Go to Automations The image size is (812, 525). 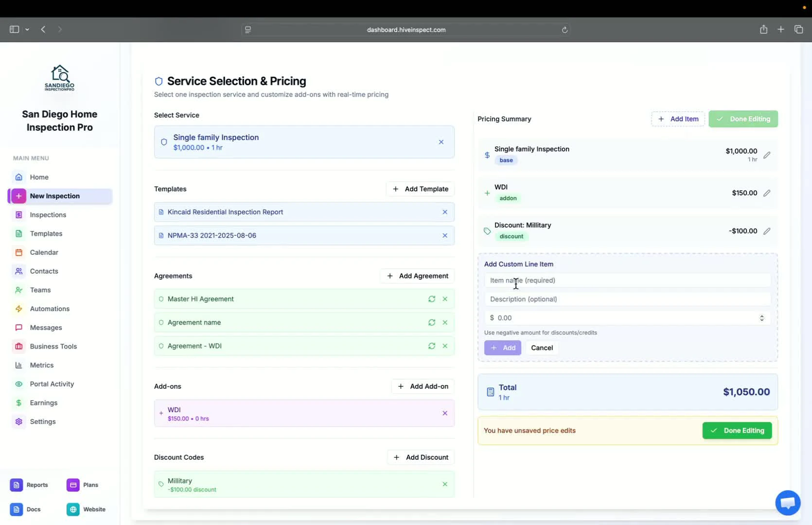pyautogui.click(x=49, y=309)
